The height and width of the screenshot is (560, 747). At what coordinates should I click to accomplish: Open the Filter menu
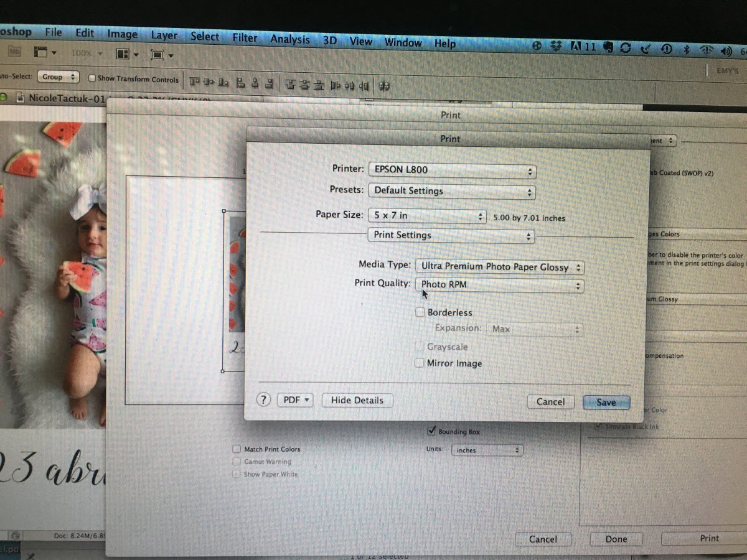coord(245,38)
